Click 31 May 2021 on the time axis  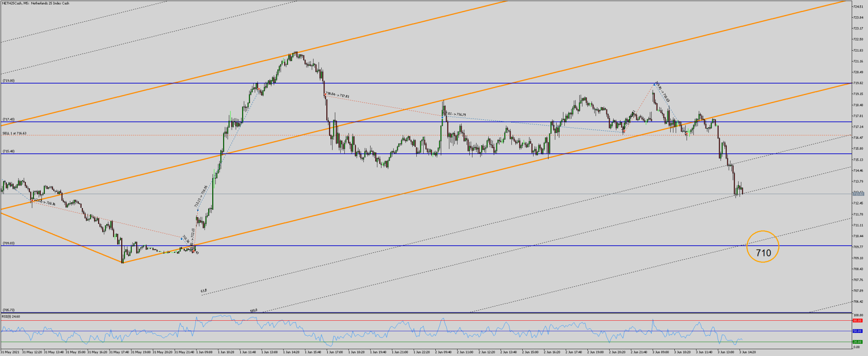tap(10, 351)
